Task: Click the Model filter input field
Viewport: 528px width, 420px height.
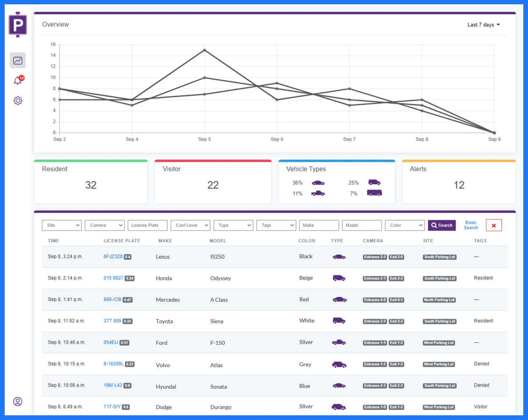Action: click(362, 225)
